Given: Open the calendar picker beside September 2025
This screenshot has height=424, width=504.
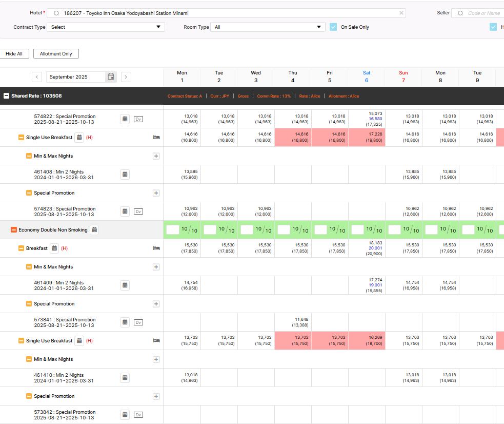Looking at the screenshot, I should point(111,77).
